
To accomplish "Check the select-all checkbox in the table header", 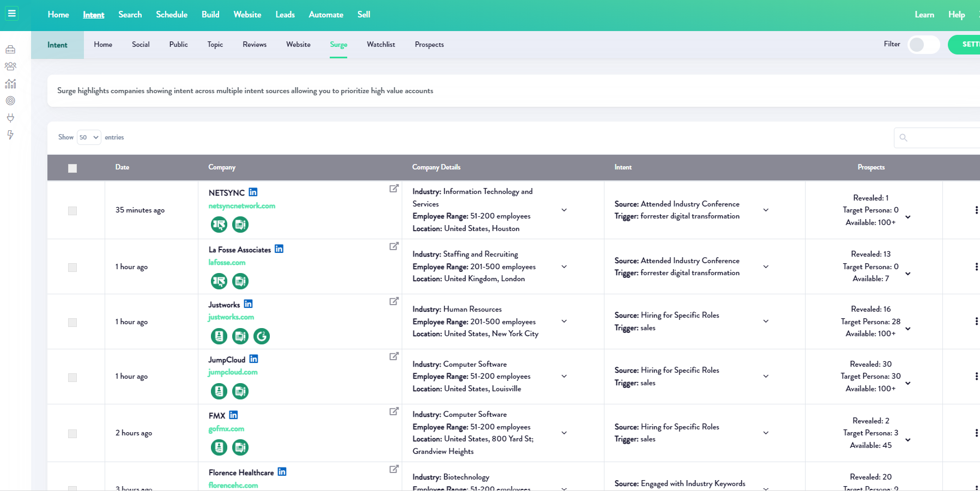I will [72, 168].
